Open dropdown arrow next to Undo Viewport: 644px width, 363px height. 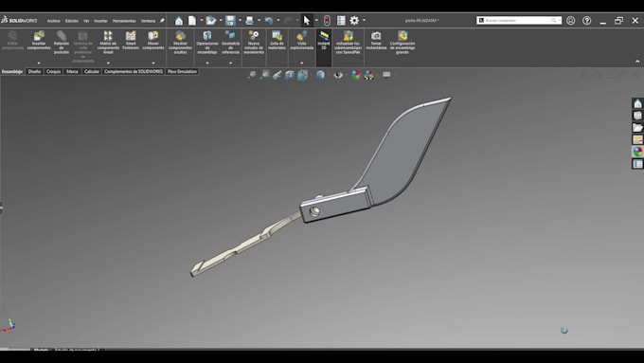278,21
